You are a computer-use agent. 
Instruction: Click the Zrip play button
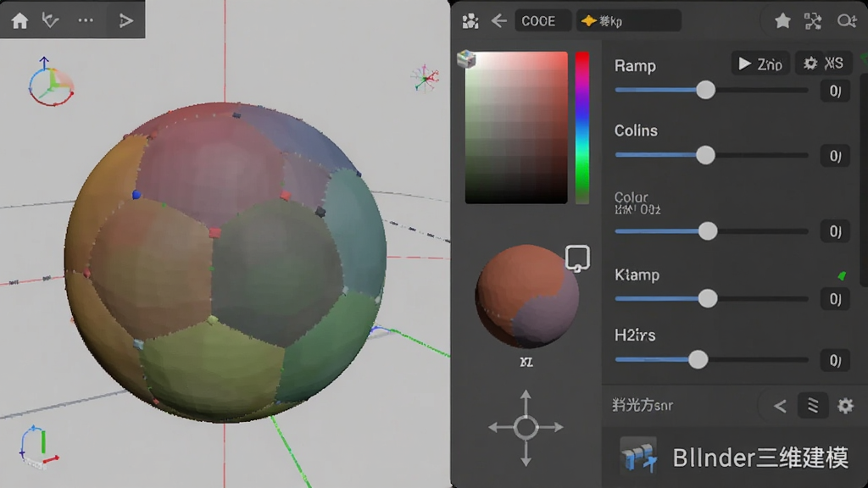coord(760,64)
